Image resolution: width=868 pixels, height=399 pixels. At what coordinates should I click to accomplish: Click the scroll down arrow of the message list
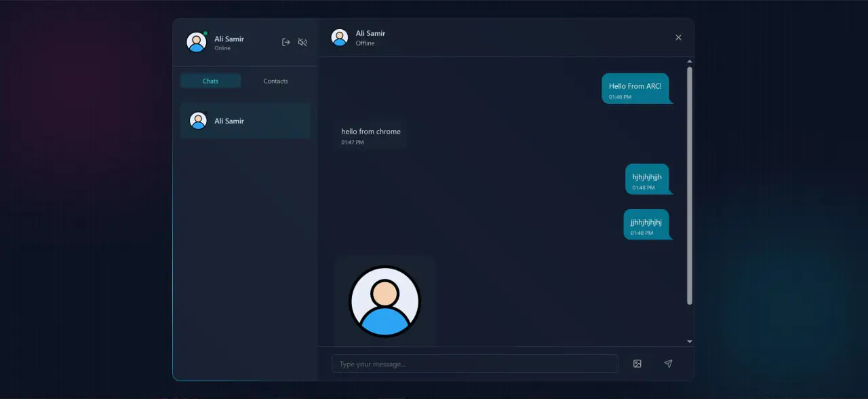point(690,341)
